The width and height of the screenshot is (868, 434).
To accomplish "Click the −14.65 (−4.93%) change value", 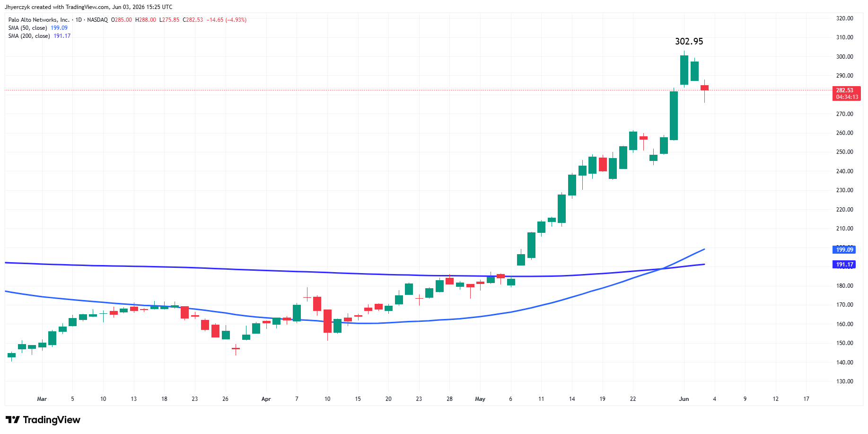I will click(227, 20).
